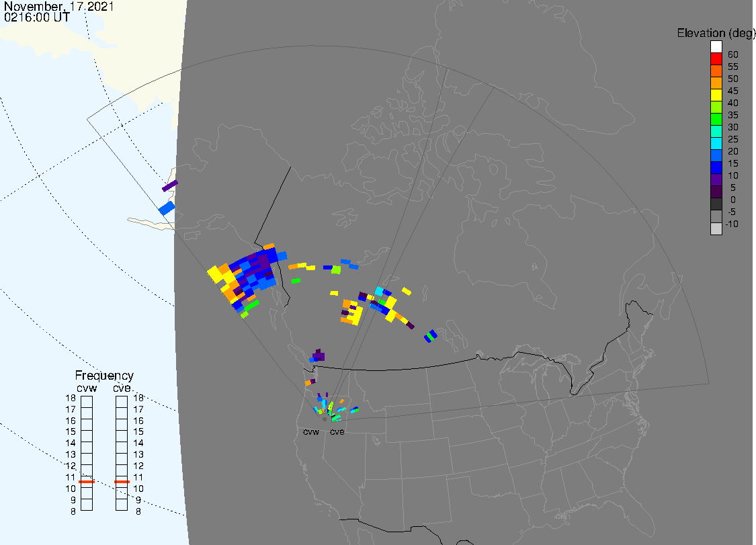Click '14' right of the cve frequency bar

(x=138, y=444)
